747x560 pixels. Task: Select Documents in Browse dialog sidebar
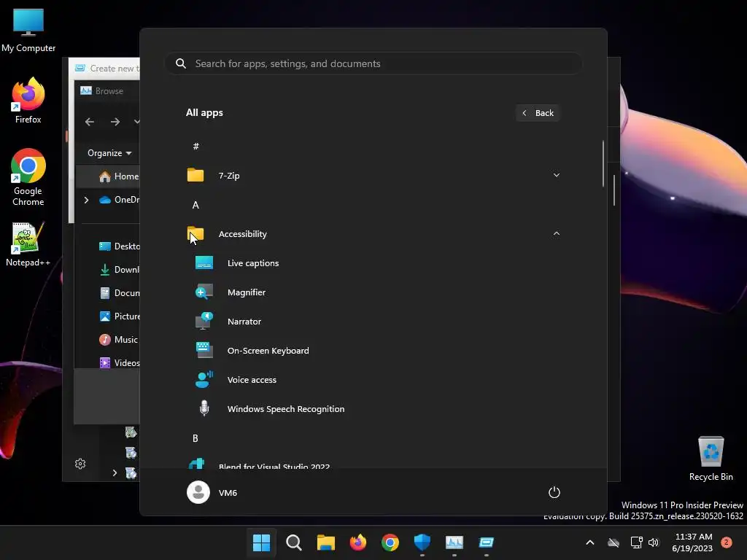pyautogui.click(x=119, y=293)
